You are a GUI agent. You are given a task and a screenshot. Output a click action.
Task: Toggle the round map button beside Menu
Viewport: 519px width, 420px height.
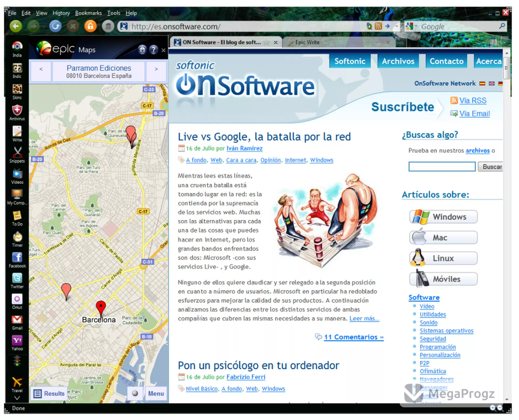point(135,394)
